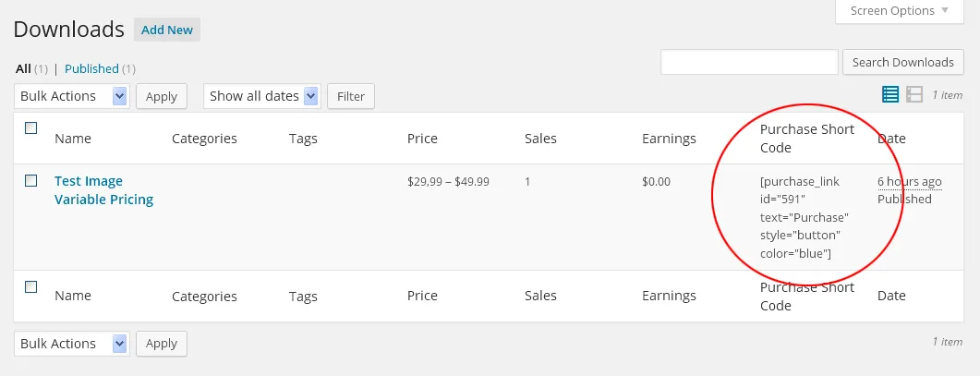980x376 pixels.
Task: Expand the Screen Options panel
Action: point(900,11)
